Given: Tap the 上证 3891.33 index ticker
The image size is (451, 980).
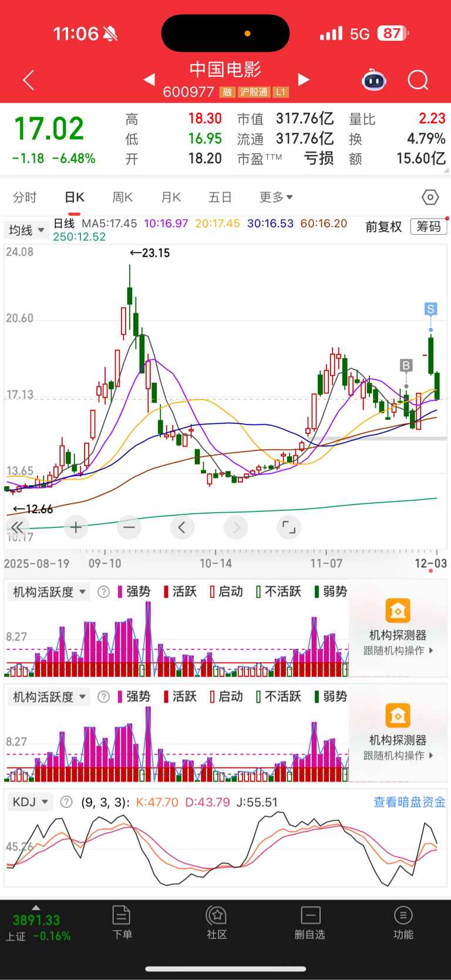Looking at the screenshot, I should (x=38, y=928).
